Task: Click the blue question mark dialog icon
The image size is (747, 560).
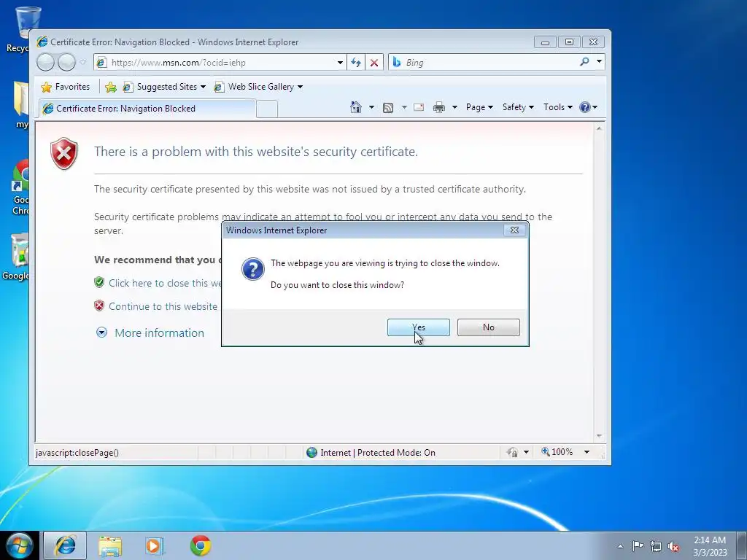Action: coord(253,270)
